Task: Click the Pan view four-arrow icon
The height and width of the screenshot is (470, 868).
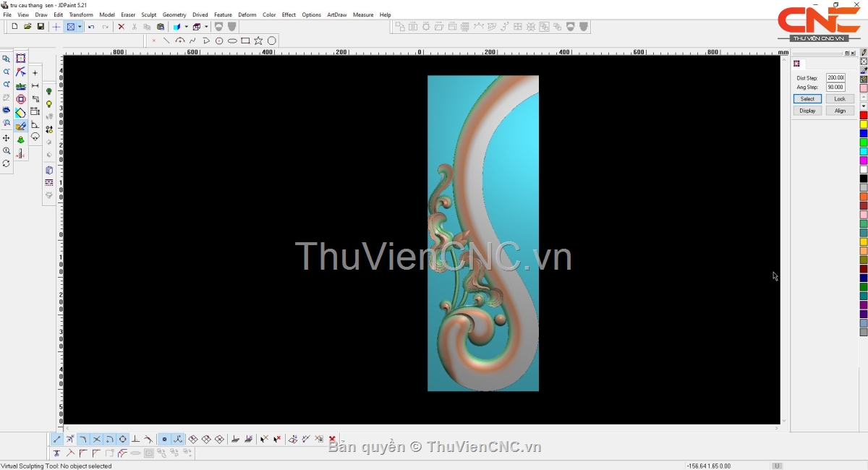Action: click(7, 138)
